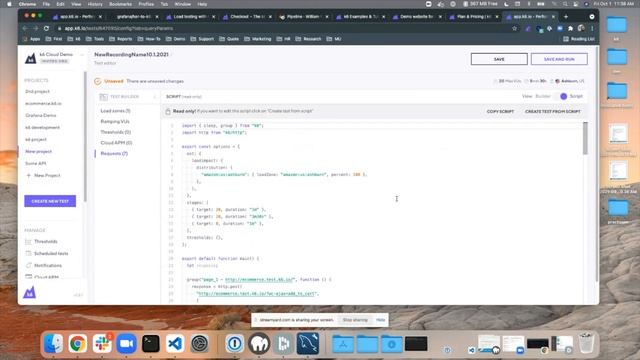Select the 2nd project in sidebar
640x360 pixels.
(38, 91)
